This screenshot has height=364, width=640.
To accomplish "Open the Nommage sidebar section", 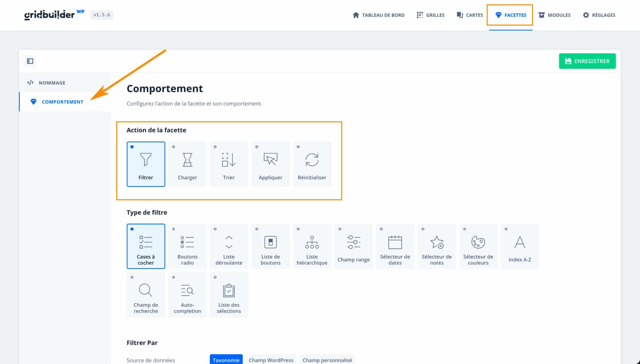I will 52,83.
